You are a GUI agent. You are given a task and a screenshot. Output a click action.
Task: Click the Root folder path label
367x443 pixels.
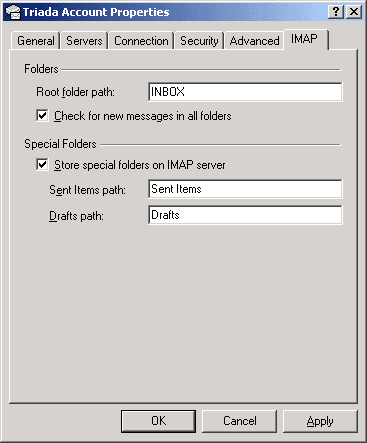(75, 92)
